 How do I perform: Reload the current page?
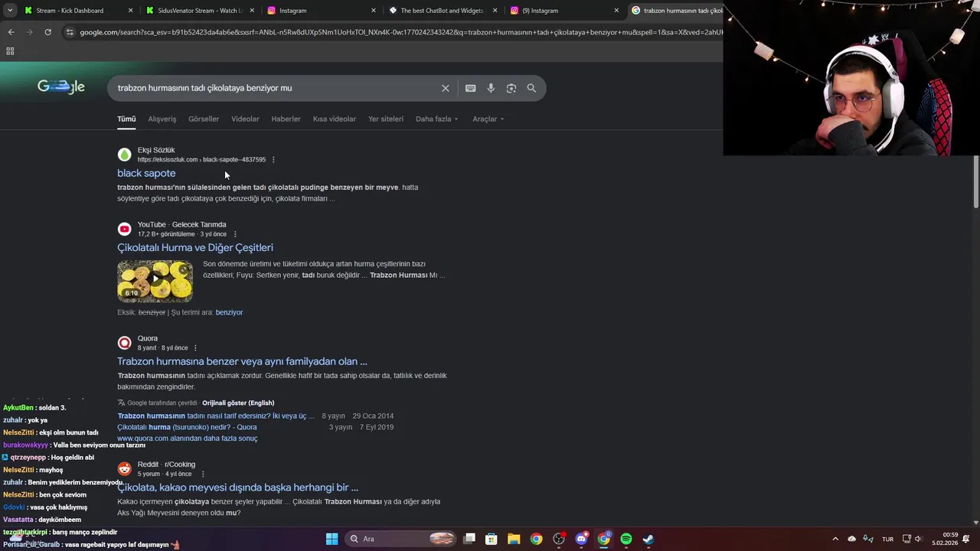click(47, 32)
